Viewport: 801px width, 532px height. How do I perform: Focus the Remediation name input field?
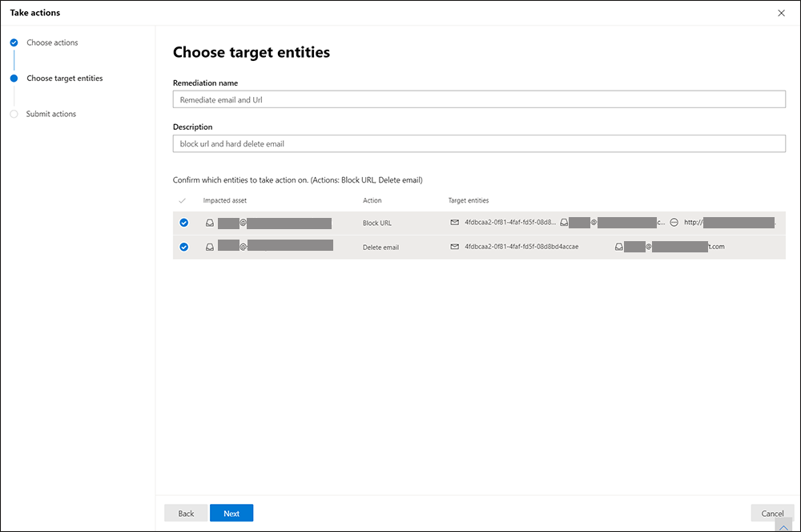click(479, 99)
